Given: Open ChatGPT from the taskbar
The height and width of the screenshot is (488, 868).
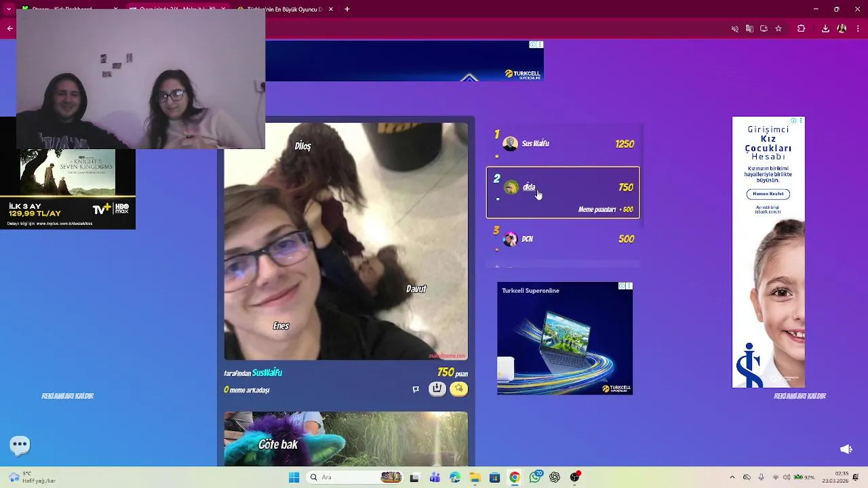Looking at the screenshot, I should pyautogui.click(x=555, y=477).
